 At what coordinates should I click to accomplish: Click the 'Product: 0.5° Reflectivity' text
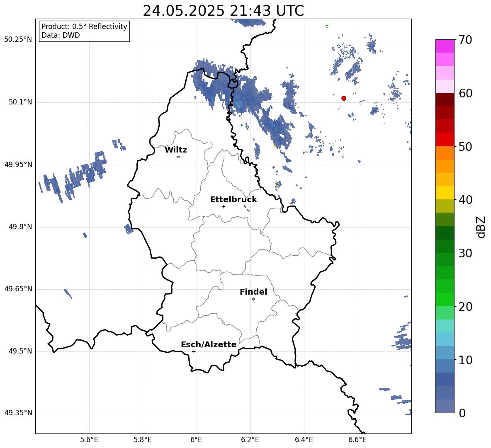[x=84, y=27]
